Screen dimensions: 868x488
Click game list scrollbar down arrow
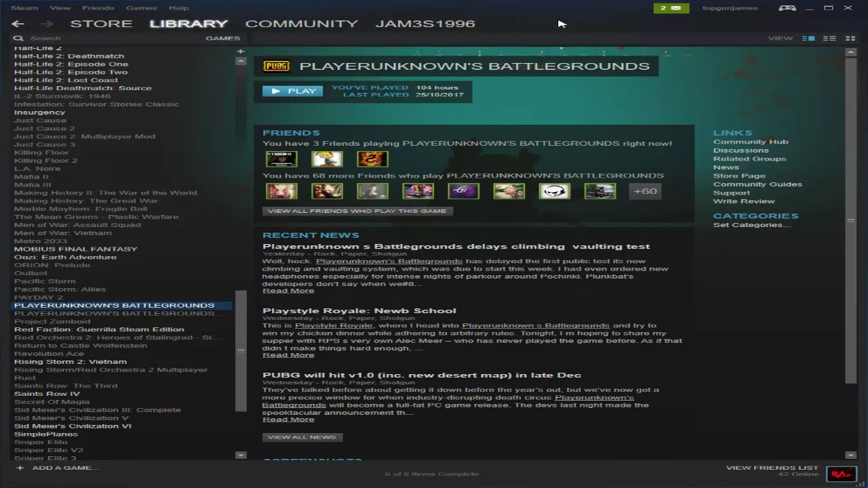tap(241, 455)
